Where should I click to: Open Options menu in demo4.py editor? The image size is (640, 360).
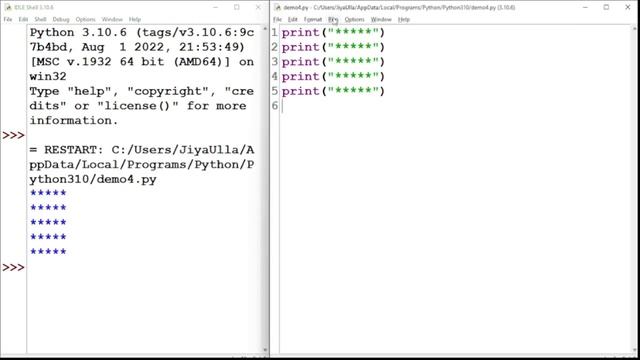click(354, 19)
